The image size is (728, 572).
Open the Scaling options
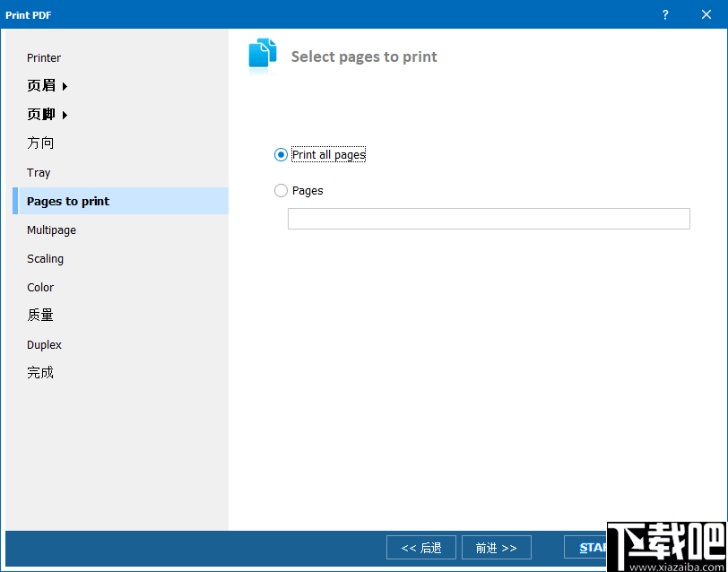tap(45, 258)
